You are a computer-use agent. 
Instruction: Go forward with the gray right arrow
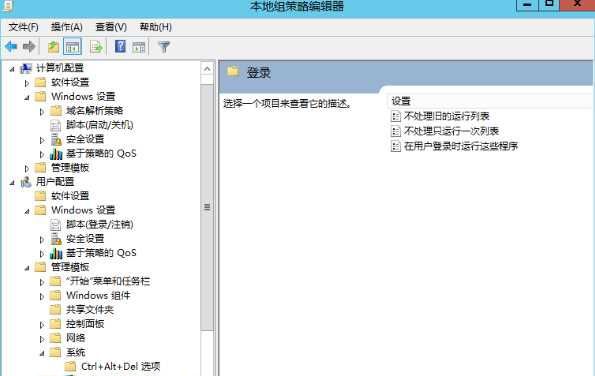[29, 47]
